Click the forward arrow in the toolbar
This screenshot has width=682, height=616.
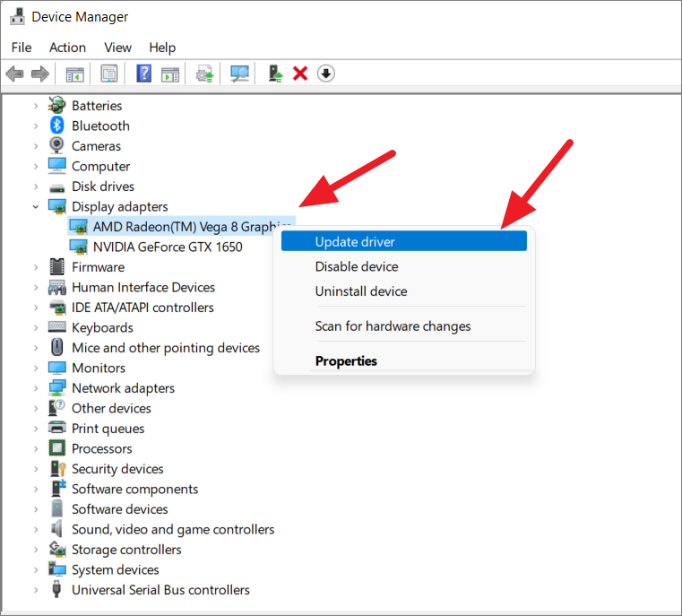(x=40, y=74)
